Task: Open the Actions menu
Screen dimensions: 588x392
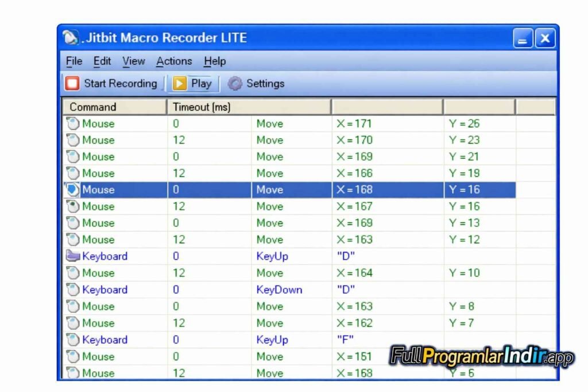Action: coord(174,61)
